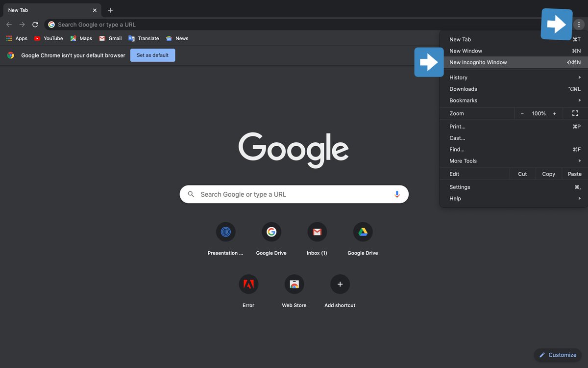
Task: Click the central Google search box
Action: tap(294, 194)
